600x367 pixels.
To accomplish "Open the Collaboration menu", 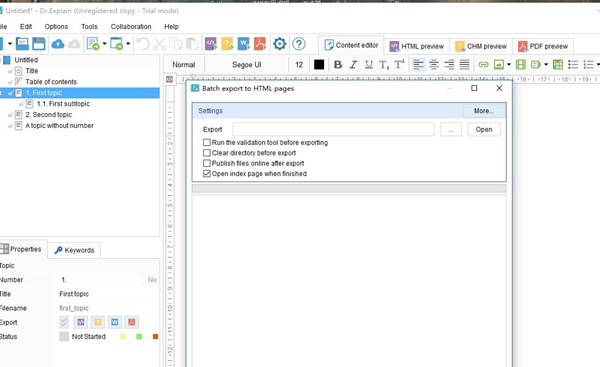I will tap(131, 27).
